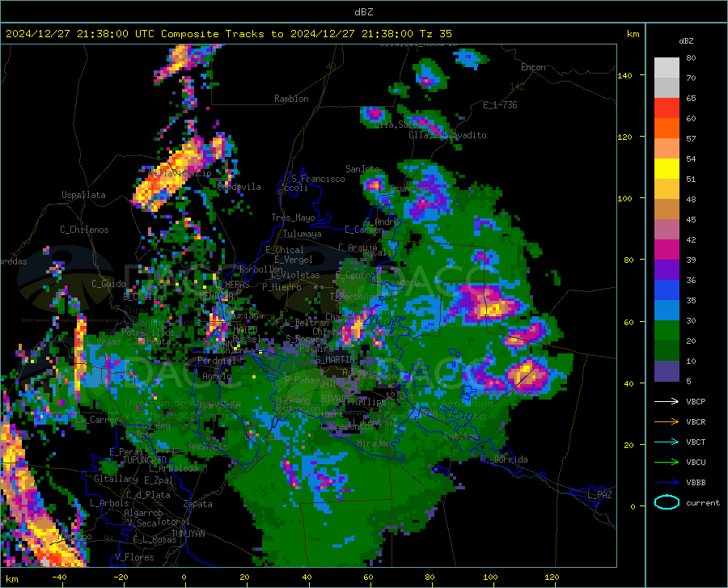Click the 100 km tick on right axis

click(x=624, y=199)
